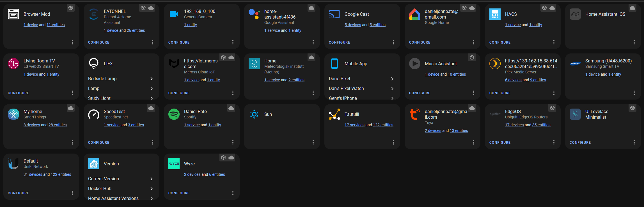
Task: Click the cloud badge on the SpeedTest card
Action: click(x=151, y=108)
